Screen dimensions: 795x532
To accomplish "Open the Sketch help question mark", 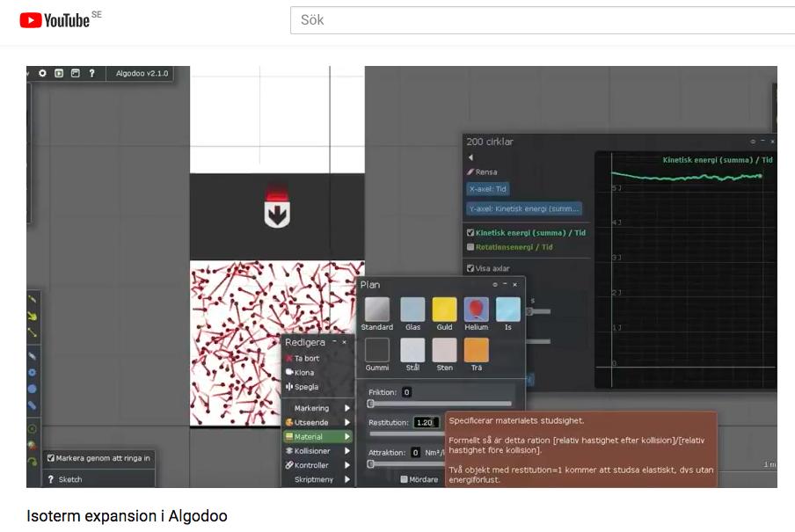I will coord(51,479).
